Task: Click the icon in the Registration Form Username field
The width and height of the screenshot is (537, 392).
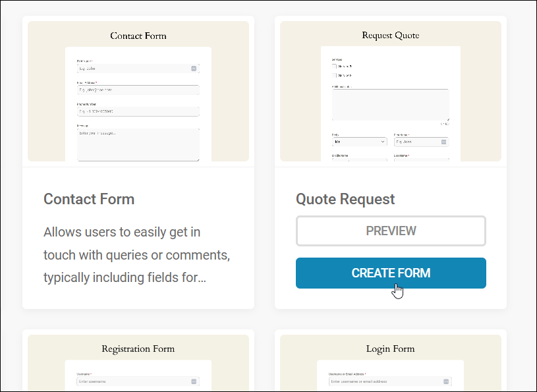Action: 193,381
